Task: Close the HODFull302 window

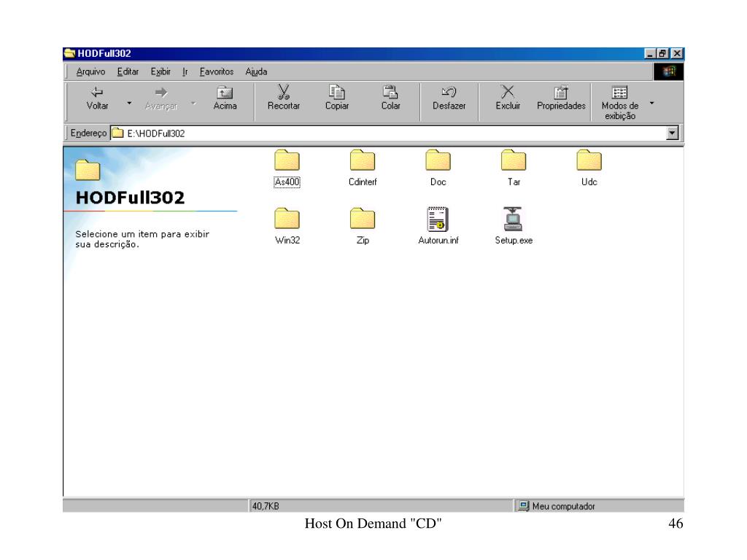Action: [x=677, y=53]
